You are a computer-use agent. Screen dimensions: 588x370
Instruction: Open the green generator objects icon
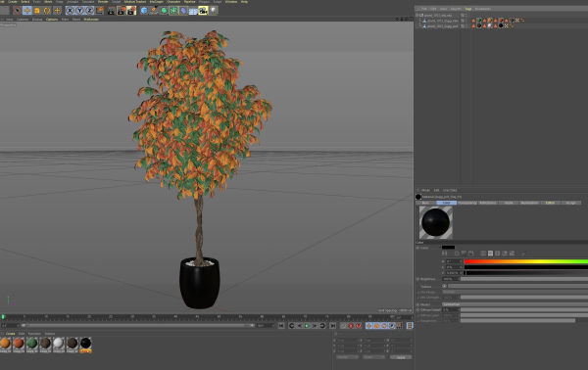pyautogui.click(x=164, y=11)
